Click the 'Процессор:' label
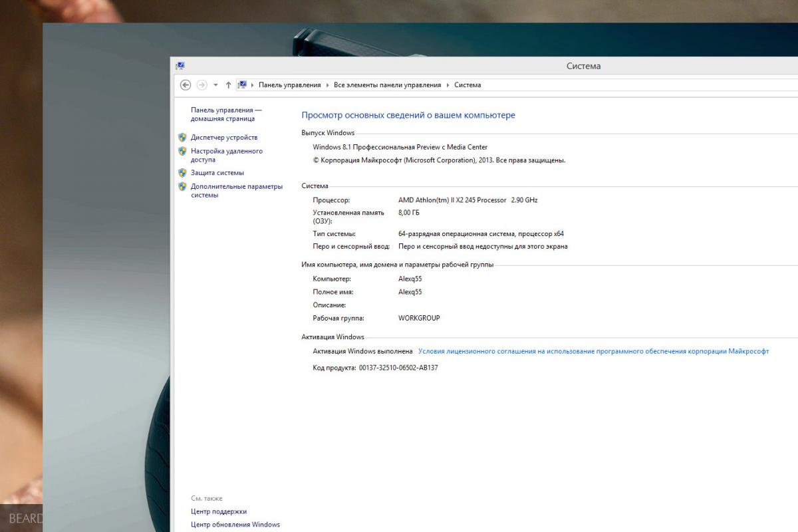Screen dimensions: 798x532 (331, 200)
